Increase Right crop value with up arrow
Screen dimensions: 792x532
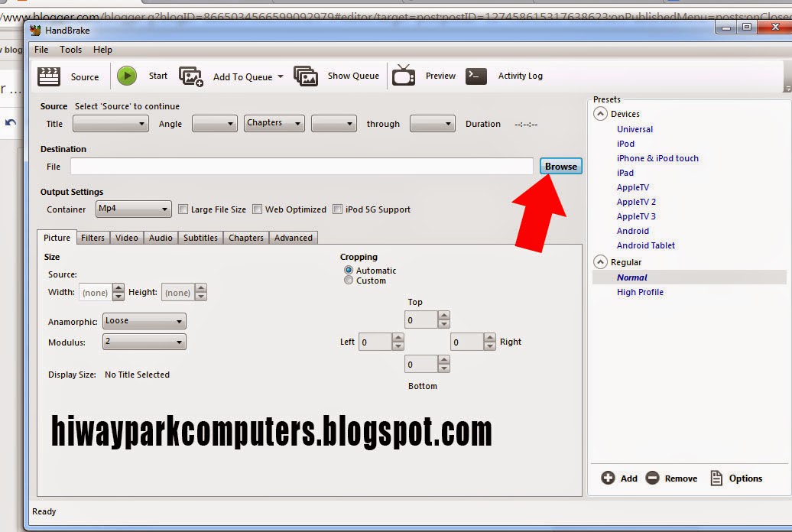tap(490, 338)
